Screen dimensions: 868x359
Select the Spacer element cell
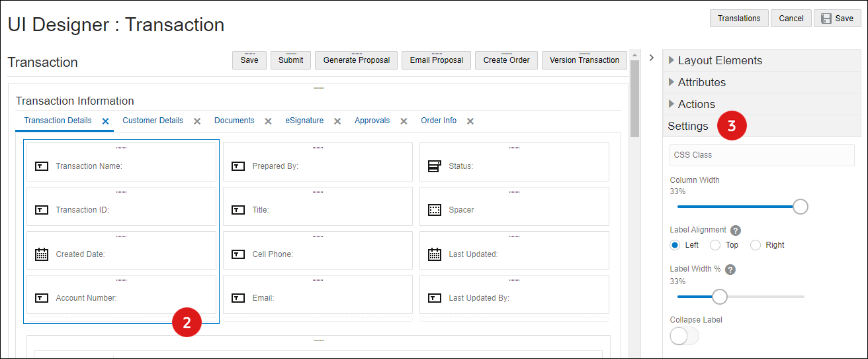click(514, 206)
